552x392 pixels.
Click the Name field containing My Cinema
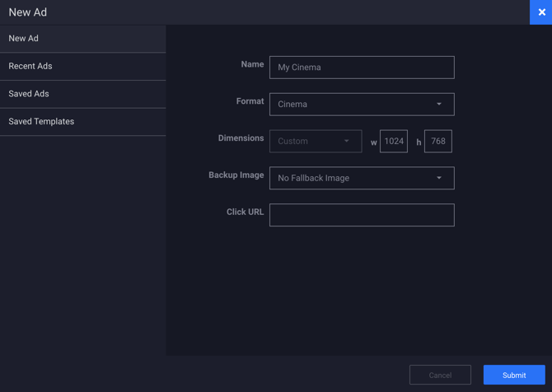point(362,68)
